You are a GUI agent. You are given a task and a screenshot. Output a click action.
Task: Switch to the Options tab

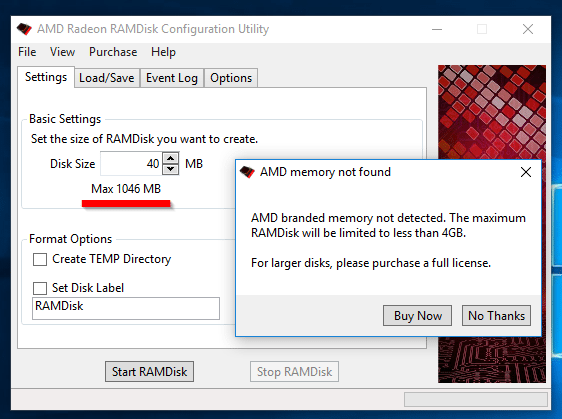click(x=231, y=78)
